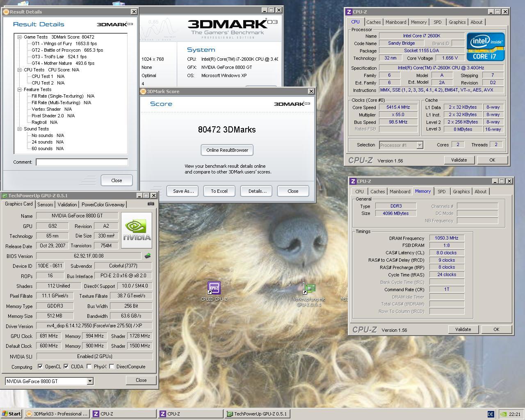The image size is (525, 420).
Task: Click the Close button in GPU-Z
Action: (141, 380)
